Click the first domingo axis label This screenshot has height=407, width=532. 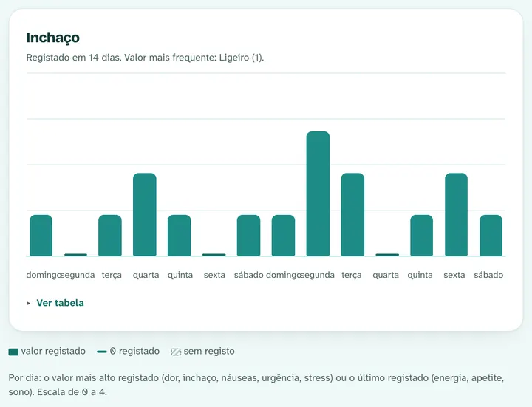click(44, 275)
